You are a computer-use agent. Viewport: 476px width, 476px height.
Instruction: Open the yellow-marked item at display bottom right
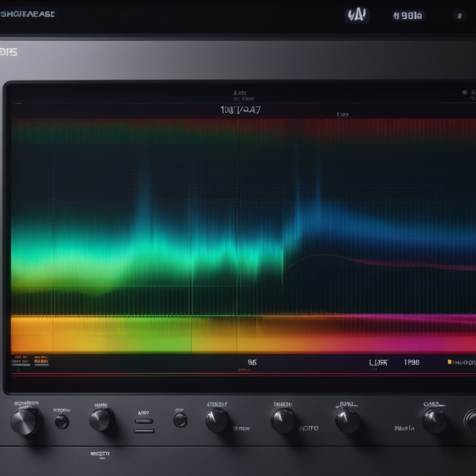[461, 362]
